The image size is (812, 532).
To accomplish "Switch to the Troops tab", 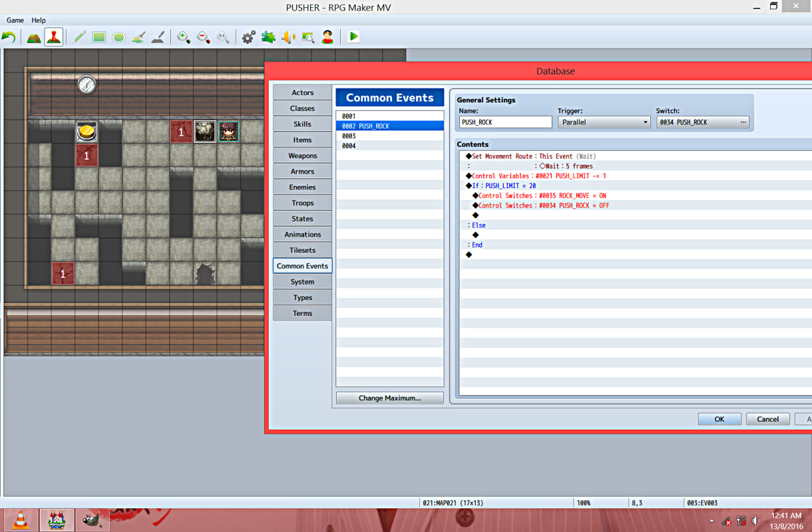I will point(302,203).
